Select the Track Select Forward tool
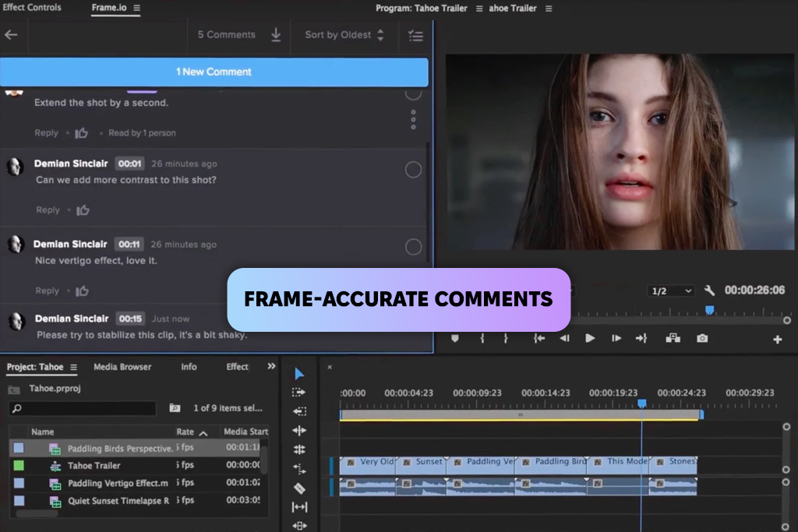 299,392
